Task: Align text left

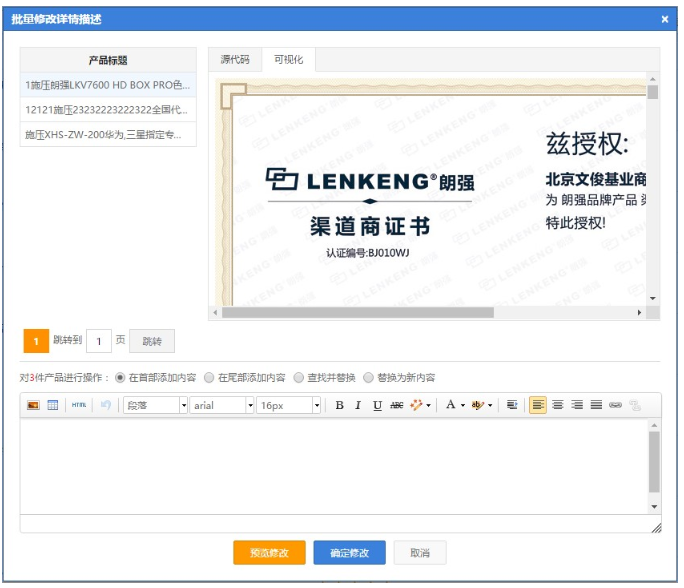Action: [x=538, y=405]
